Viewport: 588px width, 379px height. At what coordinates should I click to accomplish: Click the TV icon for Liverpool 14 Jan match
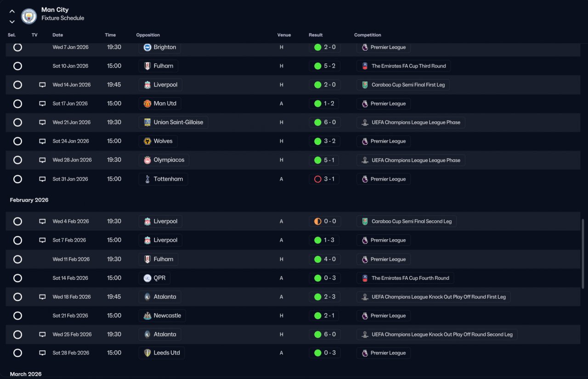(42, 85)
